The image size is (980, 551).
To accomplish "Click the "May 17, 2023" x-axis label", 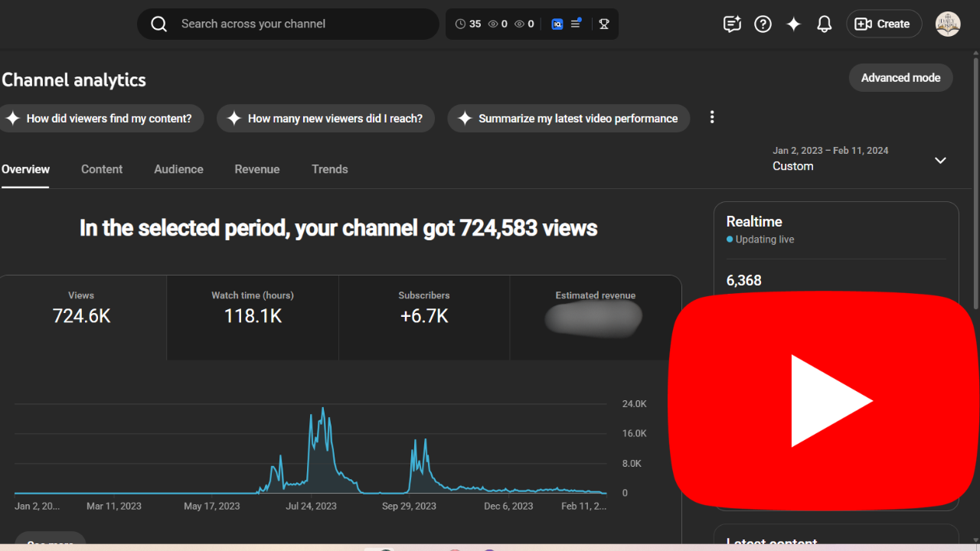I will tap(212, 507).
